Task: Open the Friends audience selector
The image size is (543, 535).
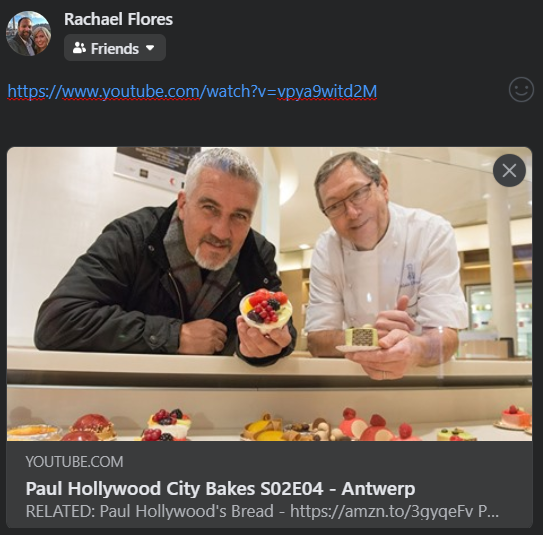Action: click(115, 48)
